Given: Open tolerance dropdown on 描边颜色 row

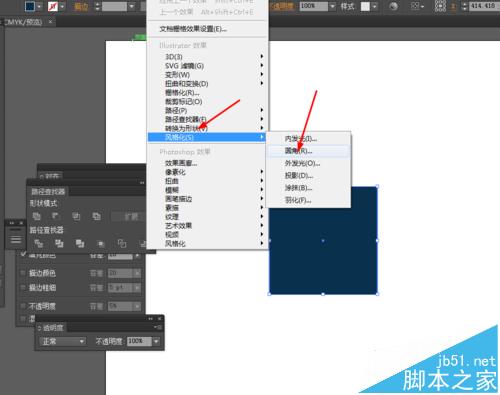Looking at the screenshot, I should 137,273.
